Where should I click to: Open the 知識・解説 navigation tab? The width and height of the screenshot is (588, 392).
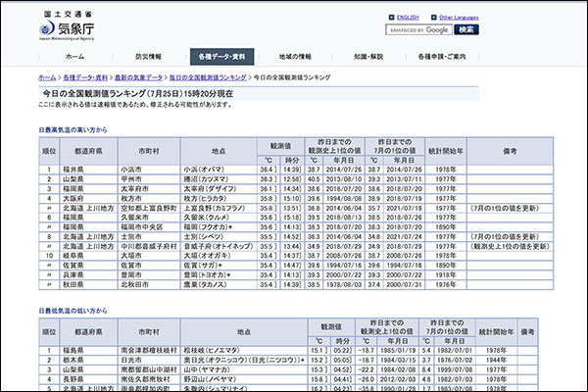click(x=368, y=57)
